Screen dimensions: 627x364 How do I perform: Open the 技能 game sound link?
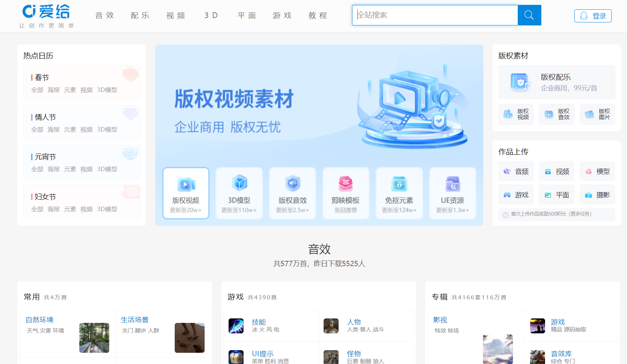tap(259, 322)
